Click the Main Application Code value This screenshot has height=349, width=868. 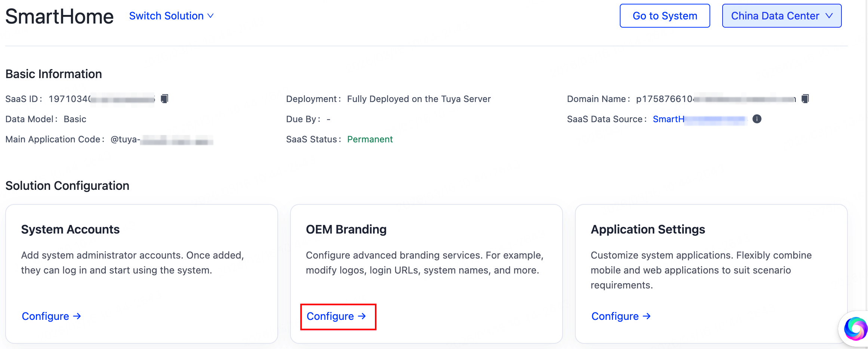161,140
